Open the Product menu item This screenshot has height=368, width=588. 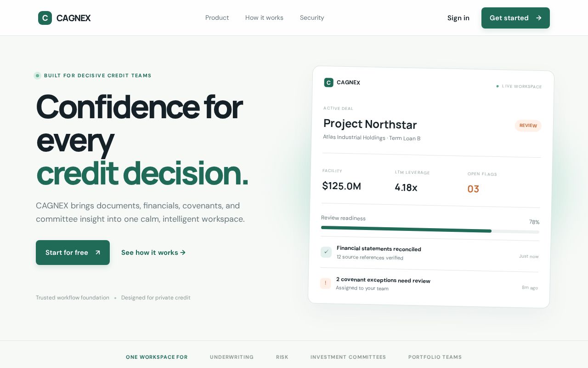coord(217,17)
